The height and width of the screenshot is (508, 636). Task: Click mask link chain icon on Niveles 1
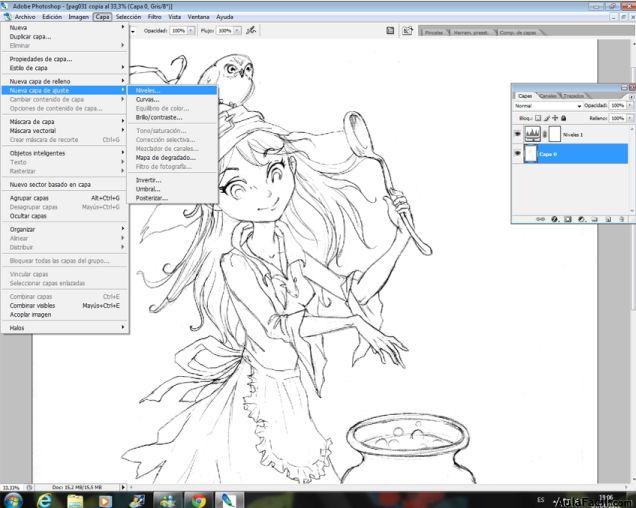545,134
